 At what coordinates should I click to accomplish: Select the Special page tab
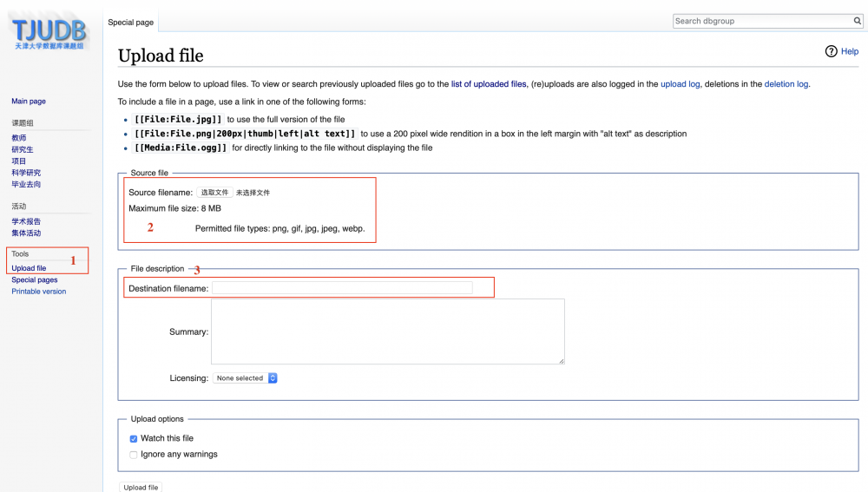point(131,23)
